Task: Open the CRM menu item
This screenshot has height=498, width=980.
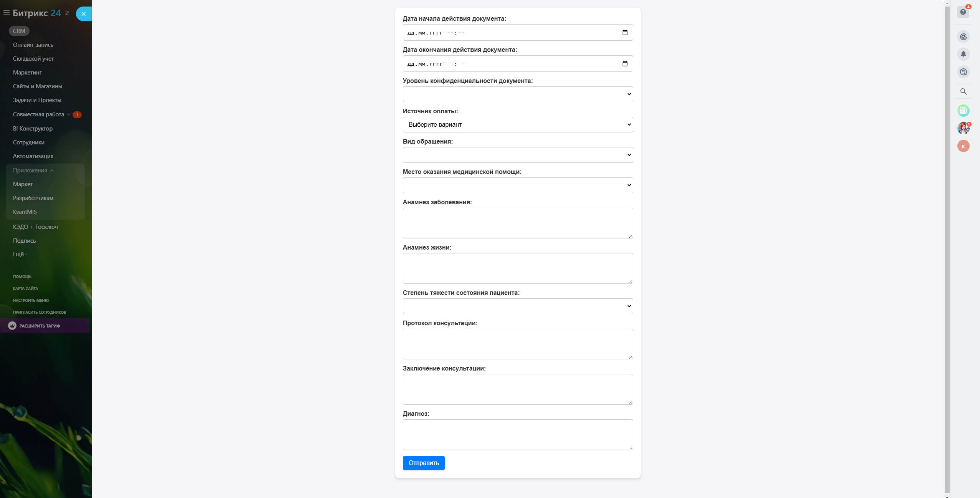Action: click(19, 31)
